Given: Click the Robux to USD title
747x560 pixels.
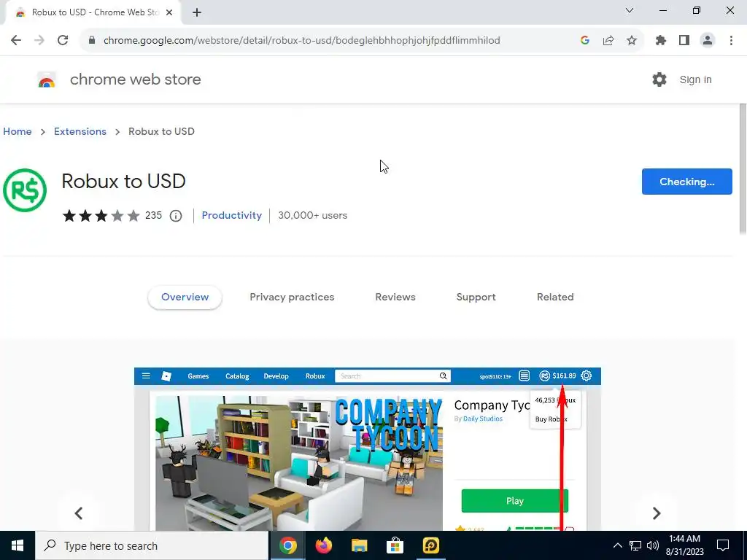Looking at the screenshot, I should click(x=123, y=182).
